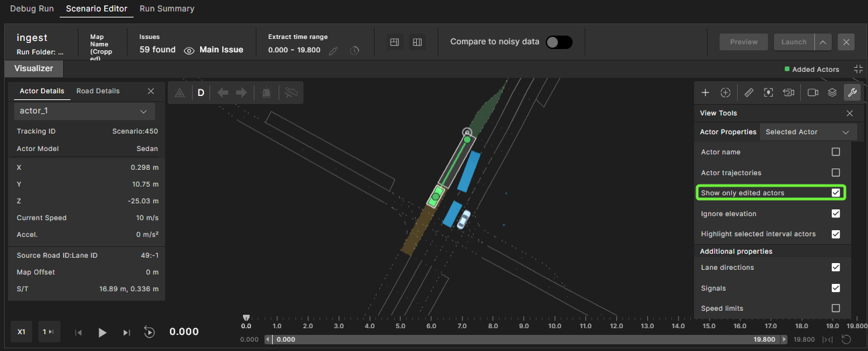The height and width of the screenshot is (351, 868).
Task: Open the layers stack icon
Action: [x=831, y=93]
